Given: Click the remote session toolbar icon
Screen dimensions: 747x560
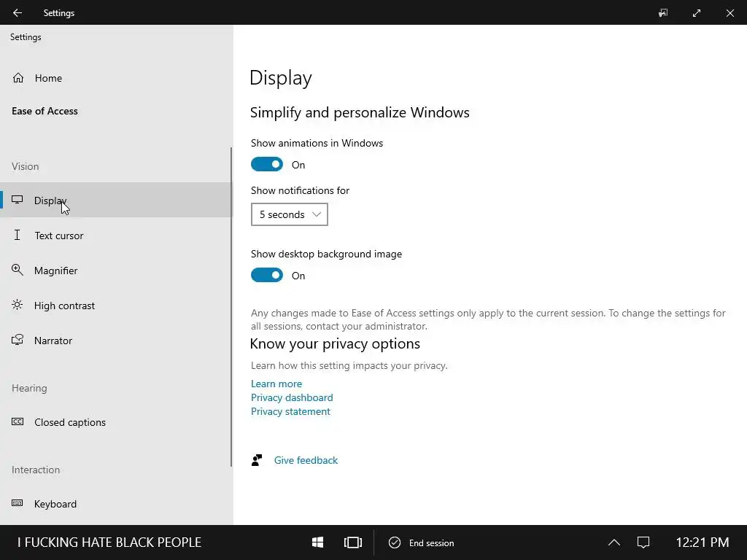Looking at the screenshot, I should [663, 13].
